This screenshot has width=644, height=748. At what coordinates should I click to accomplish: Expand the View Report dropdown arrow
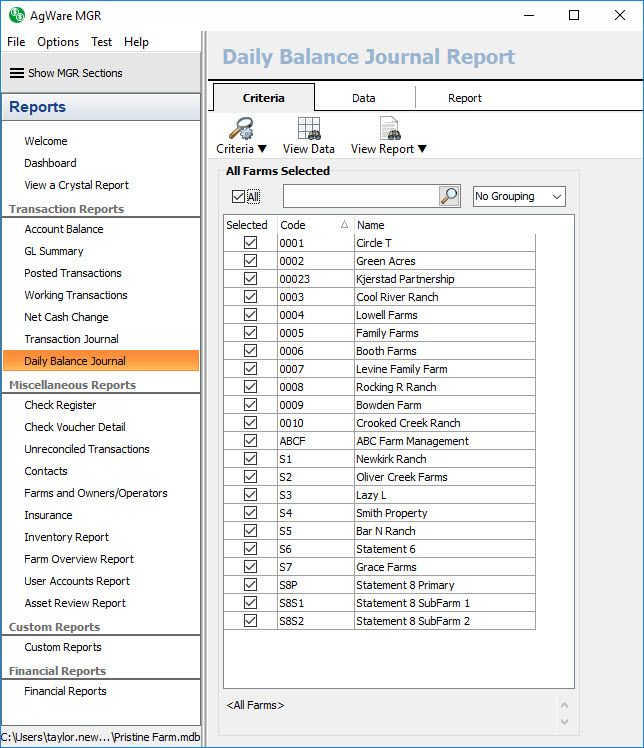[422, 150]
